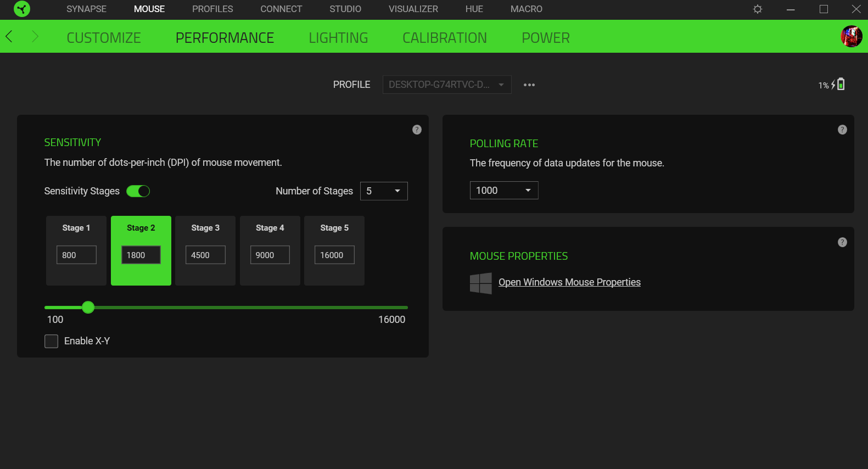Click the Stage 1 DPI input field
This screenshot has width=868, height=469.
(x=76, y=255)
